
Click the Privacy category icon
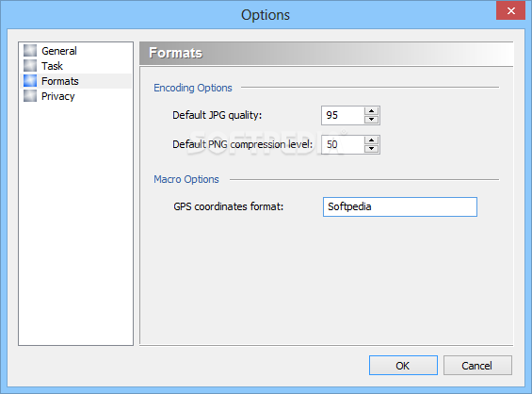30,96
